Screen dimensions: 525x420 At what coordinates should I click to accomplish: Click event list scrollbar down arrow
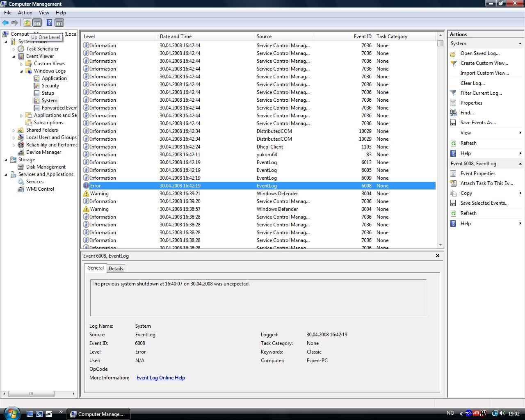(x=441, y=245)
